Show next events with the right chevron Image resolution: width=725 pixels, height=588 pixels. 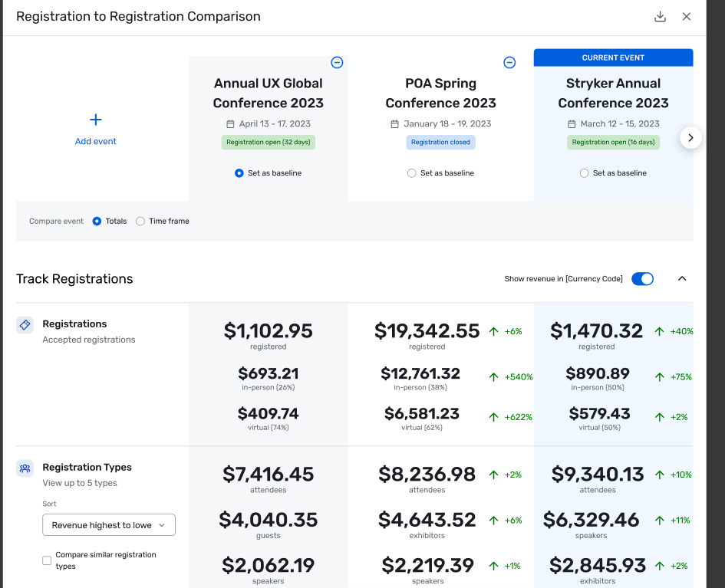(690, 138)
